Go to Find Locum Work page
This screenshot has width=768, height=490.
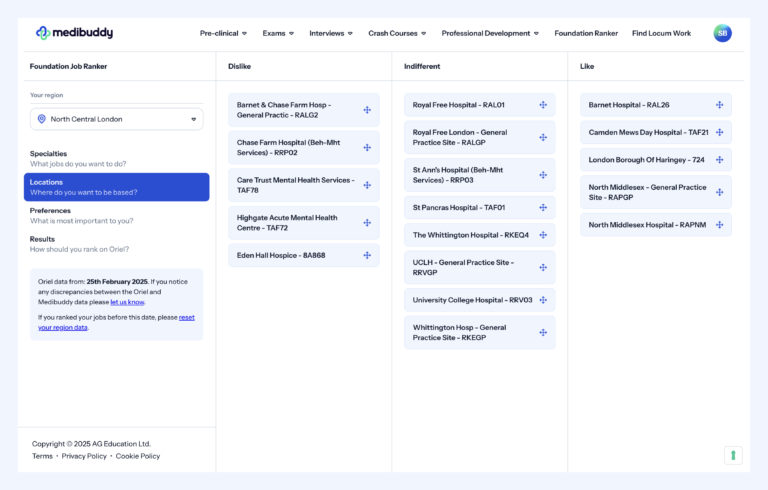pyautogui.click(x=661, y=33)
